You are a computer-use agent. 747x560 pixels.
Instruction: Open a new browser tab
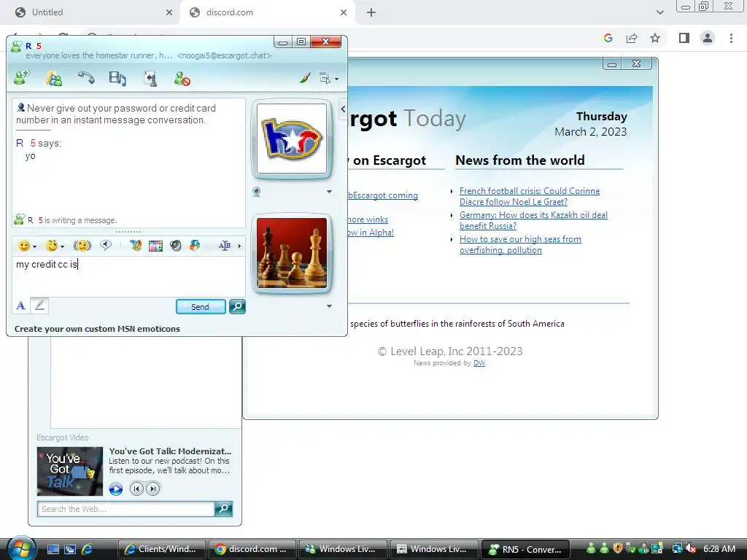[371, 12]
